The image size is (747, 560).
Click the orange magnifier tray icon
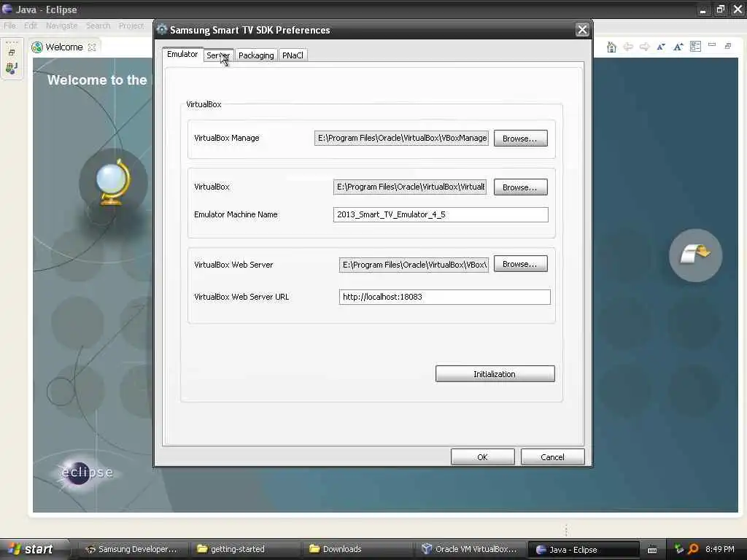(693, 549)
